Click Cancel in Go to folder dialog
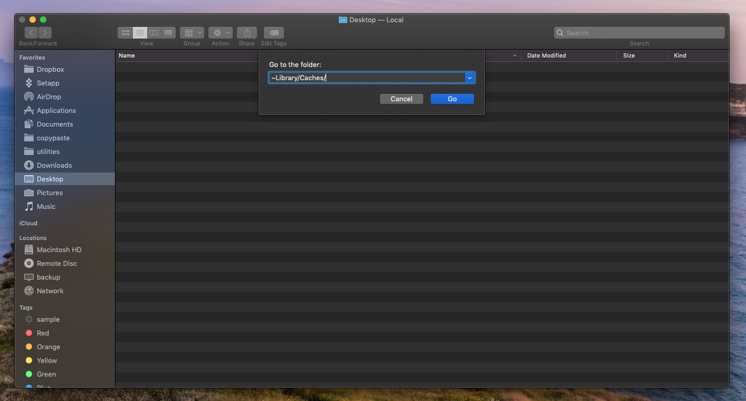Image resolution: width=746 pixels, height=401 pixels. click(401, 99)
